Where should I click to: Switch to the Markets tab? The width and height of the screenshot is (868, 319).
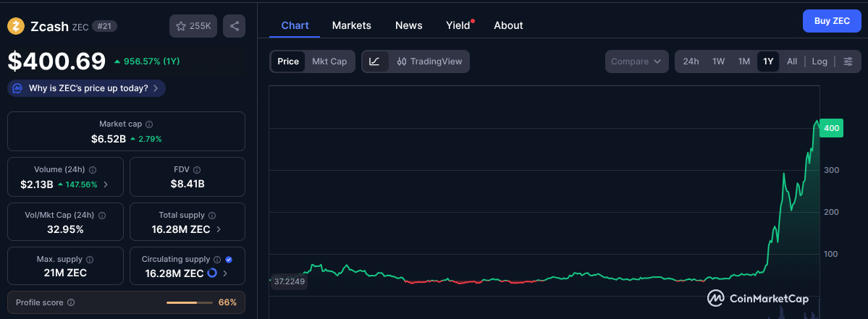(x=352, y=25)
